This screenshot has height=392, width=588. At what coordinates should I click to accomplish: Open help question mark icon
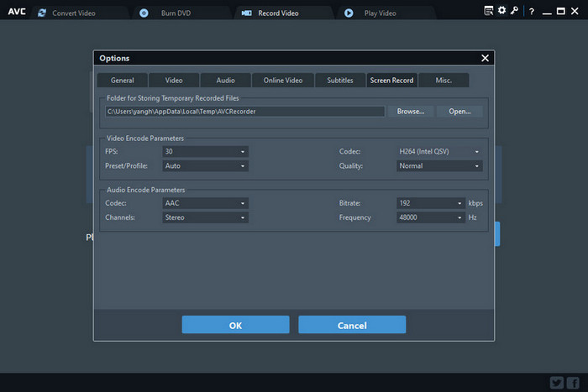(x=532, y=12)
